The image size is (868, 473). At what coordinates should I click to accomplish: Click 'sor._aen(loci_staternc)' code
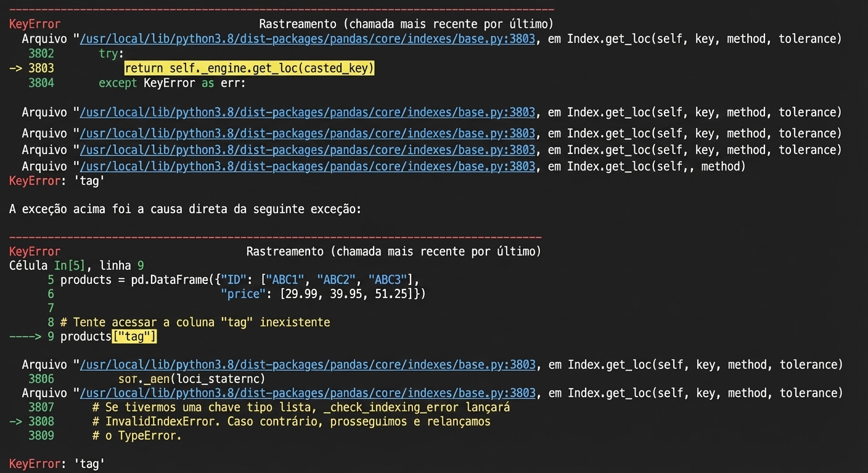coord(192,379)
